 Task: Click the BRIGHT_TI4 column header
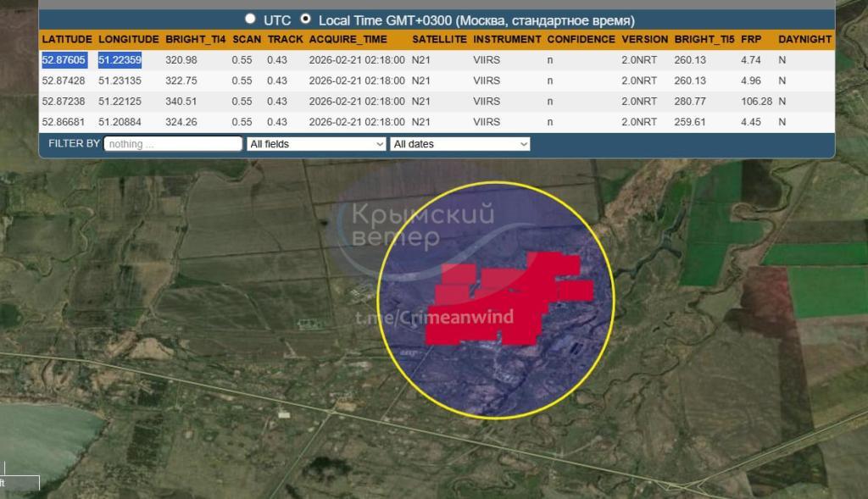pyautogui.click(x=195, y=40)
